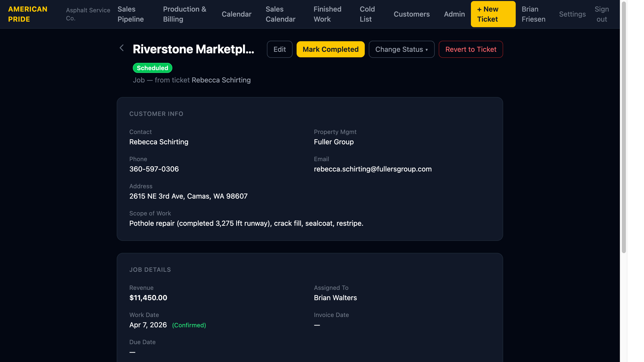
Task: Click contact name Rebecca Schirting in Customer Info
Action: click(159, 142)
